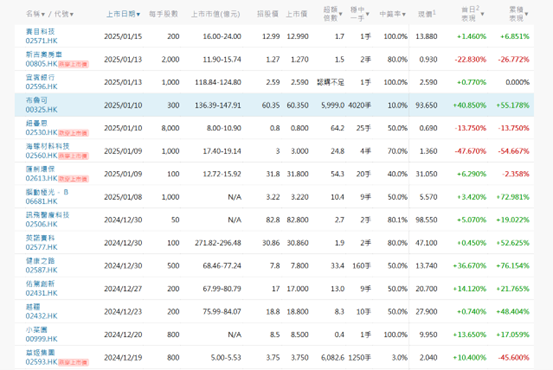Open stock code 00999.HK link
This screenshot has height=370, width=553.
click(x=41, y=339)
